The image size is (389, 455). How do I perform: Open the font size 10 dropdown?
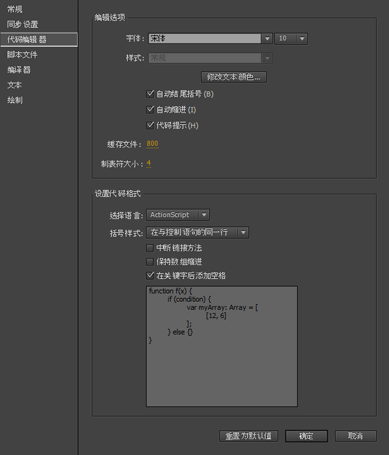[291, 39]
